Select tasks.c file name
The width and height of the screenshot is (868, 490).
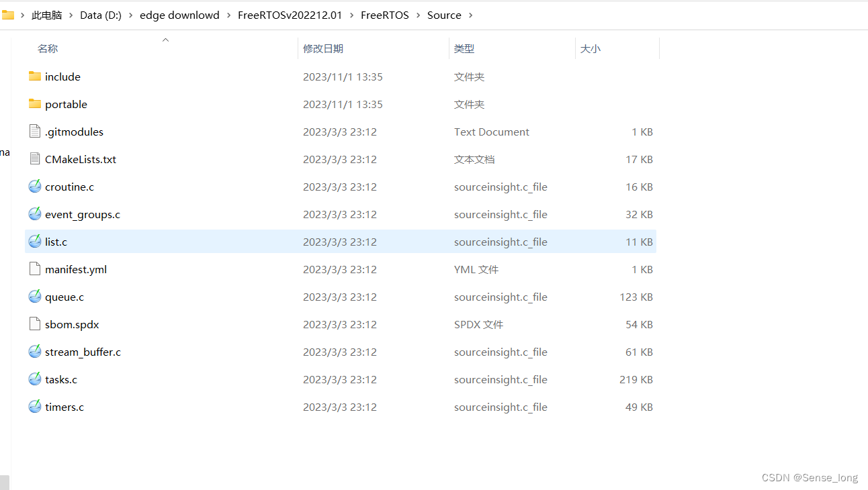point(61,379)
